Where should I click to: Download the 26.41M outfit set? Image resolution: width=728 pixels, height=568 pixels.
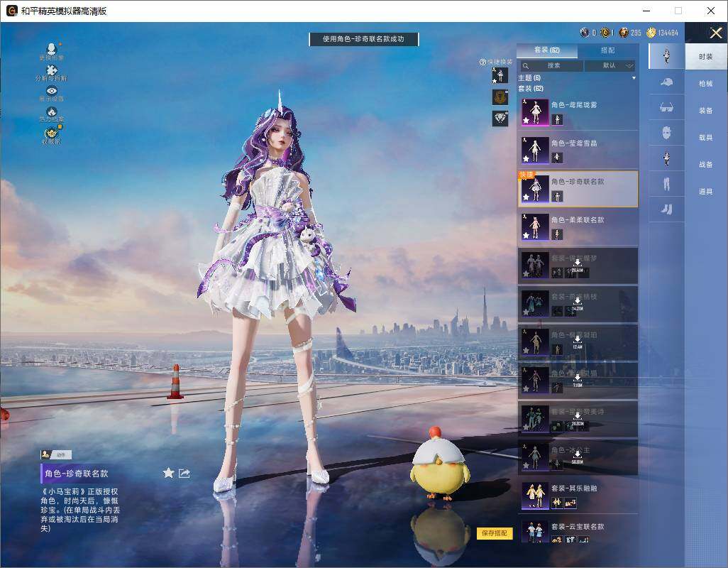(577, 266)
